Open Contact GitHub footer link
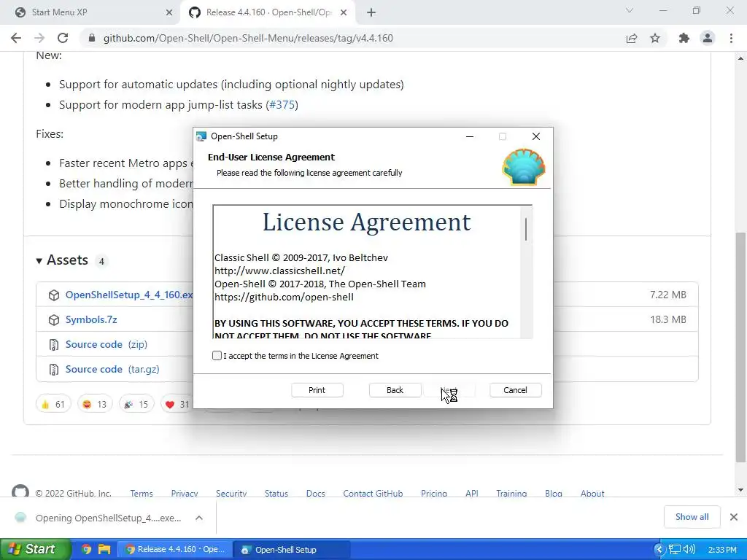This screenshot has height=560, width=747. click(373, 494)
